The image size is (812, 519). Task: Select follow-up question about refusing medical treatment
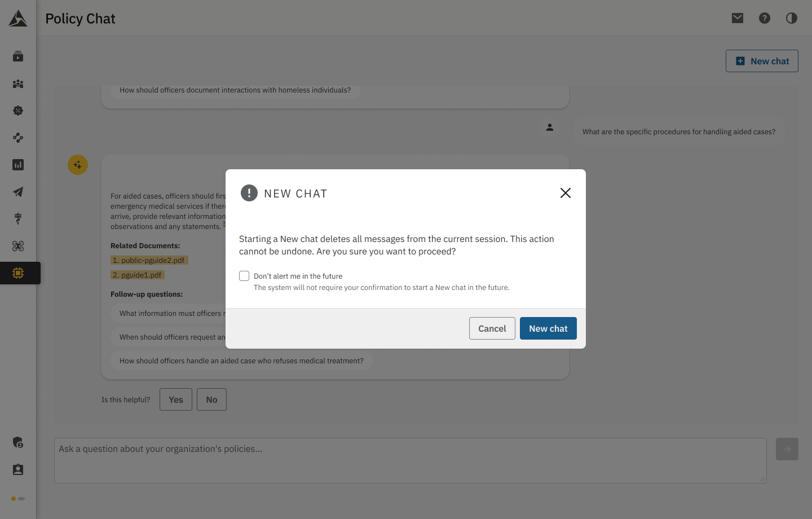click(241, 360)
